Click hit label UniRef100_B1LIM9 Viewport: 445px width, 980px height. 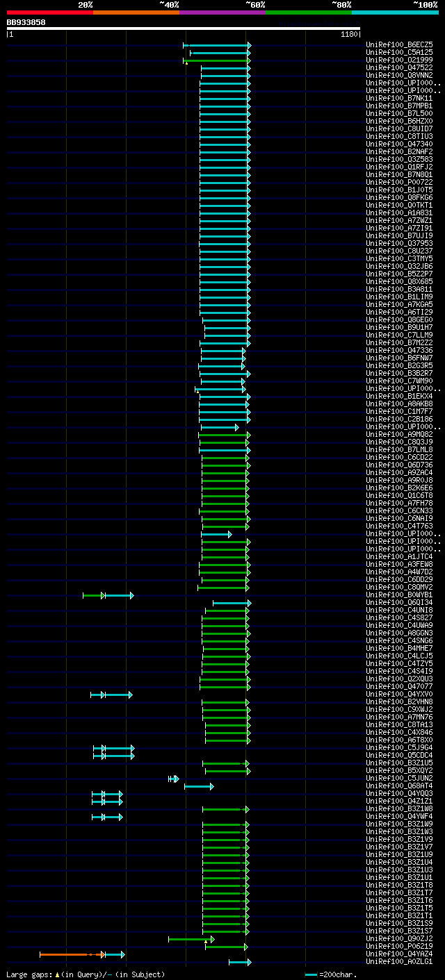click(399, 297)
